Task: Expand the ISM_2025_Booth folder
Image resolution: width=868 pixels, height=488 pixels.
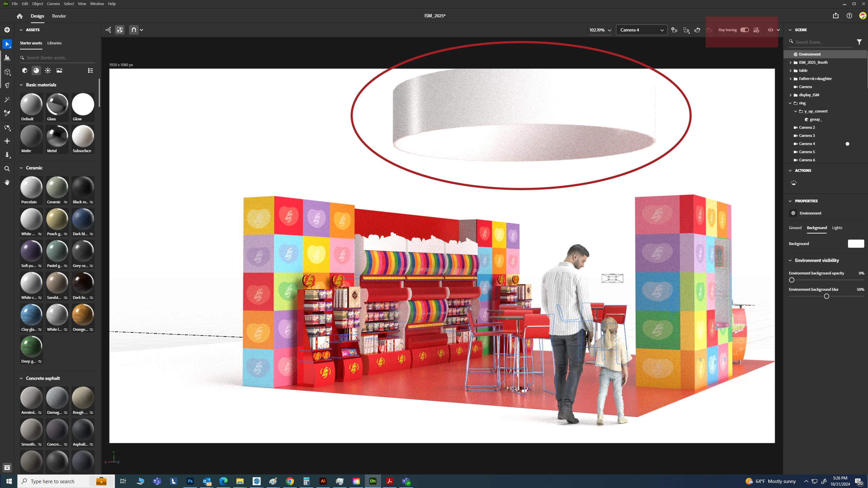Action: coord(790,62)
